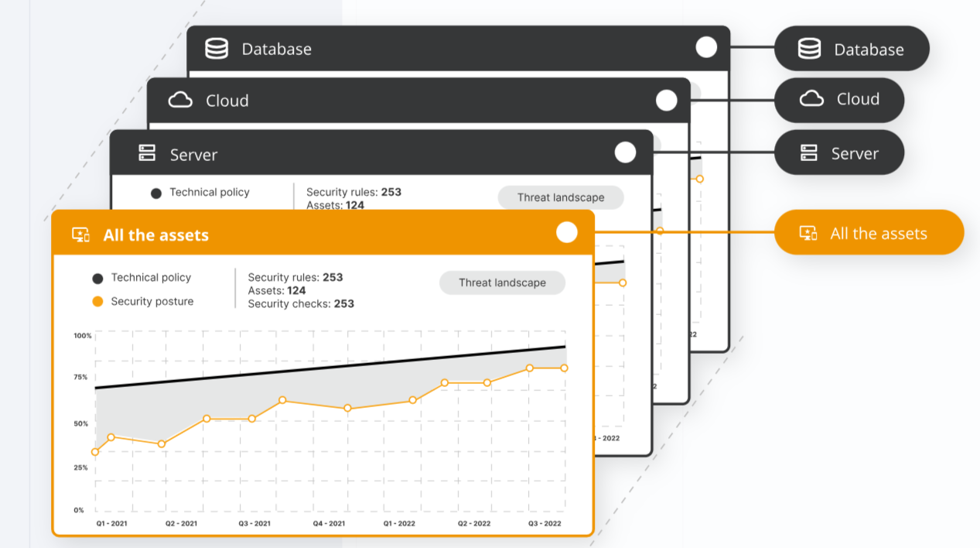Image resolution: width=980 pixels, height=548 pixels.
Task: Click Threat landscape on the Server card
Action: tap(560, 197)
